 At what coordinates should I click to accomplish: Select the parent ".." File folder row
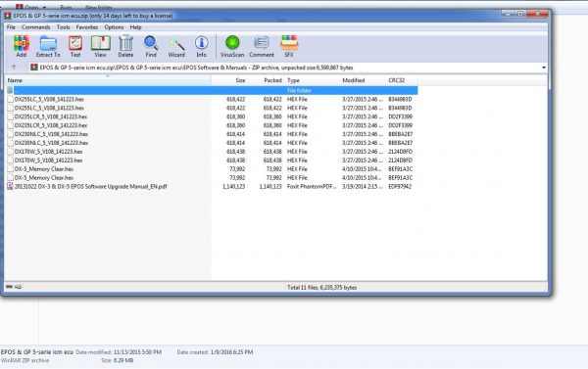click(212, 90)
